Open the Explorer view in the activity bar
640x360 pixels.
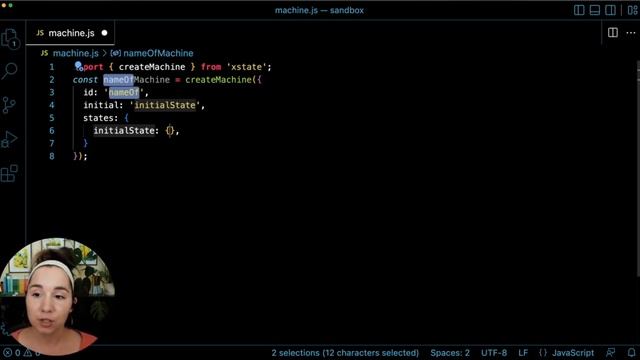10,39
